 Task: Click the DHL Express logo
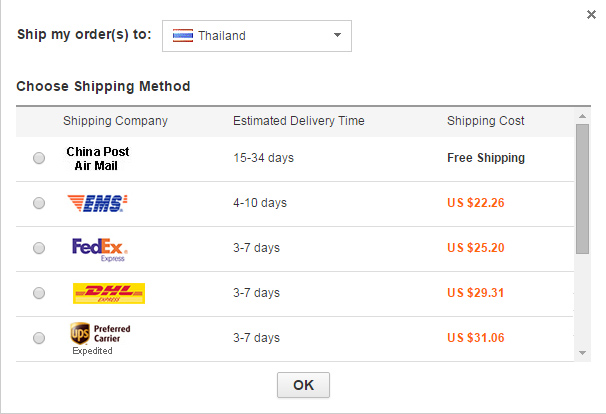pos(109,293)
